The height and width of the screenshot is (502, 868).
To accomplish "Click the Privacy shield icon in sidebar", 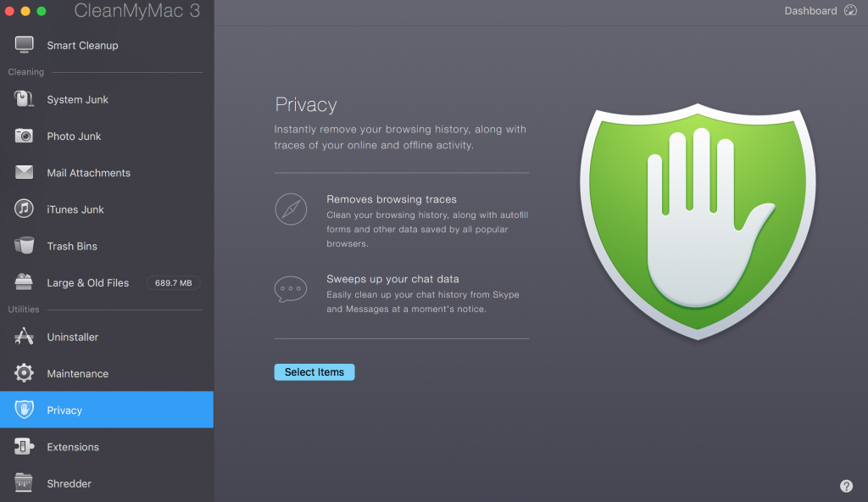I will [24, 410].
